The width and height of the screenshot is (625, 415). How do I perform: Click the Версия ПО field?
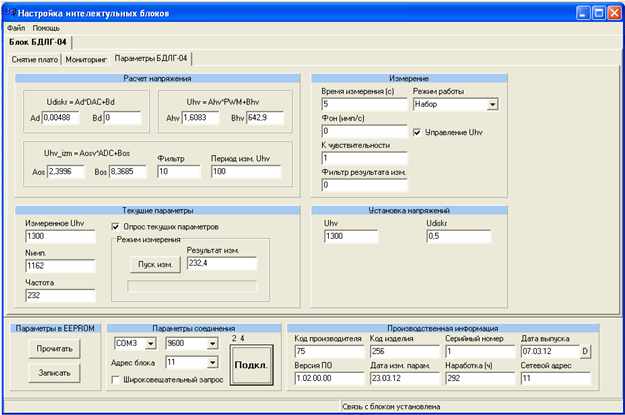point(330,378)
